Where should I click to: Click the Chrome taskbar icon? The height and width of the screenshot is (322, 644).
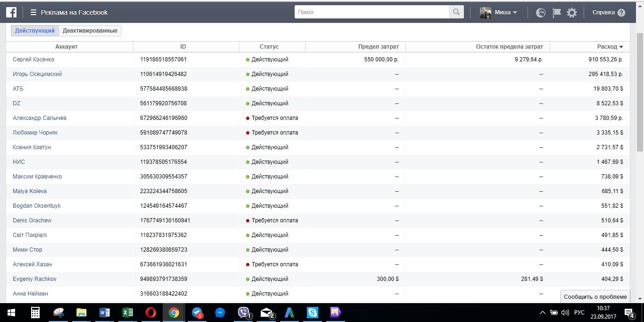coord(174,313)
